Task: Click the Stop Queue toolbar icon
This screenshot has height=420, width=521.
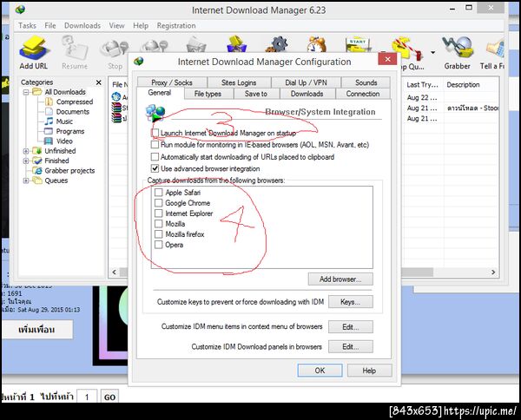Action: pyautogui.click(x=409, y=52)
